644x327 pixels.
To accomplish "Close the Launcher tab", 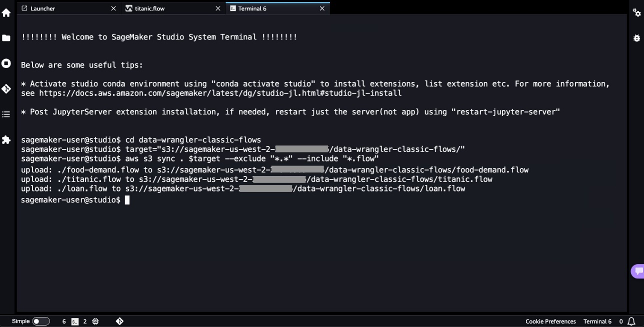I will coord(113,8).
